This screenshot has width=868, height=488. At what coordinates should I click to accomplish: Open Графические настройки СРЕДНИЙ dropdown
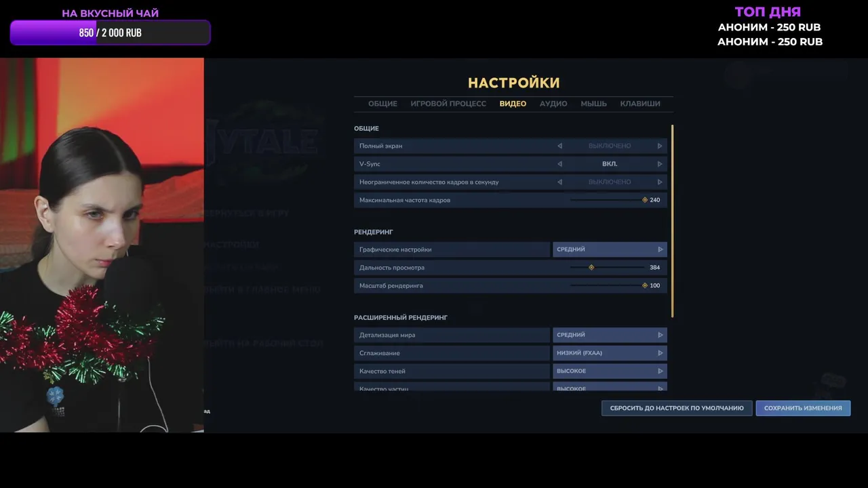610,249
